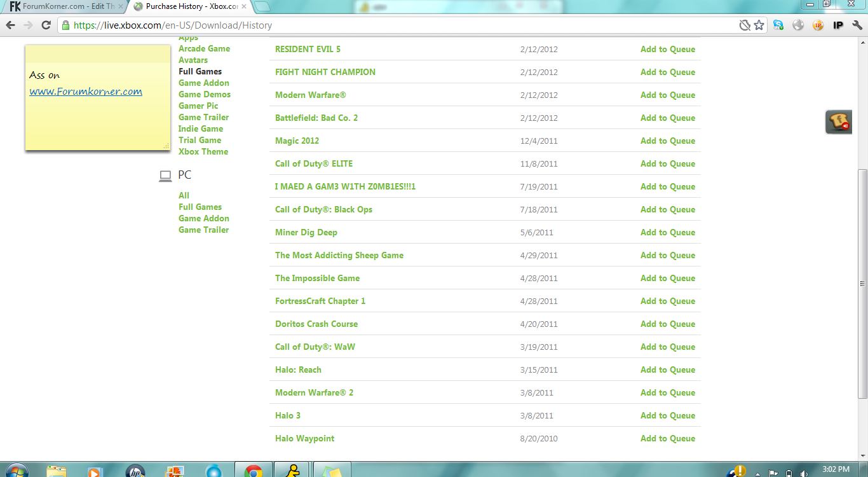Click the gray globe extension icon

[798, 25]
